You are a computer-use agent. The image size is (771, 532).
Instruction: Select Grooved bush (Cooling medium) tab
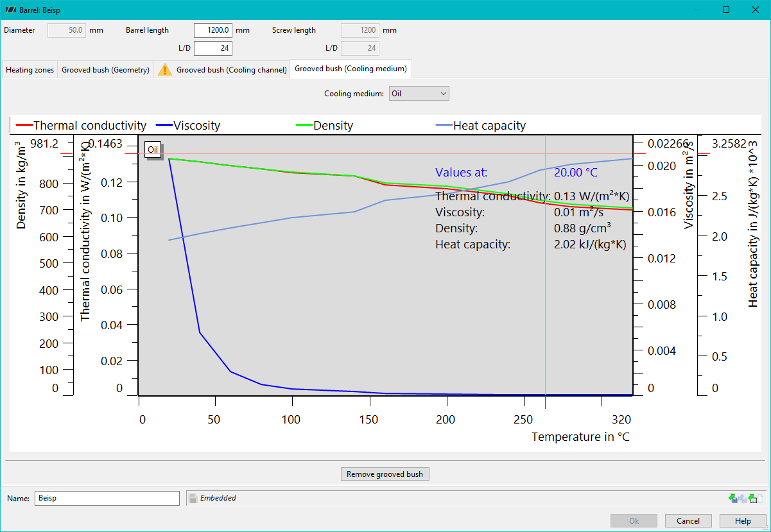(x=351, y=69)
